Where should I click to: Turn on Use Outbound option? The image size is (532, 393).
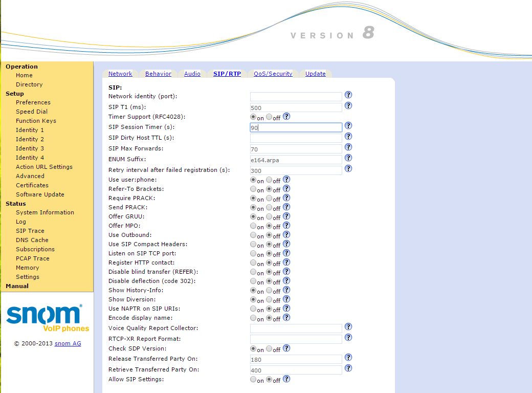(253, 235)
